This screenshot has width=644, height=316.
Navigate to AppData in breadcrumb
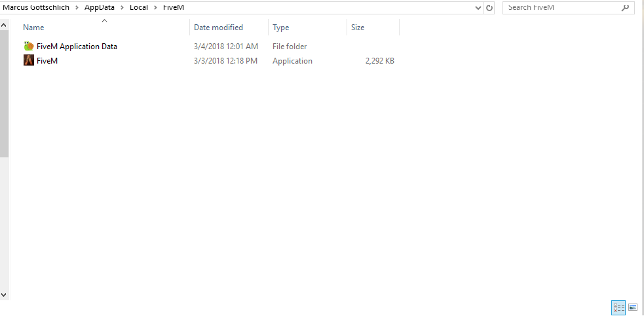tap(100, 7)
